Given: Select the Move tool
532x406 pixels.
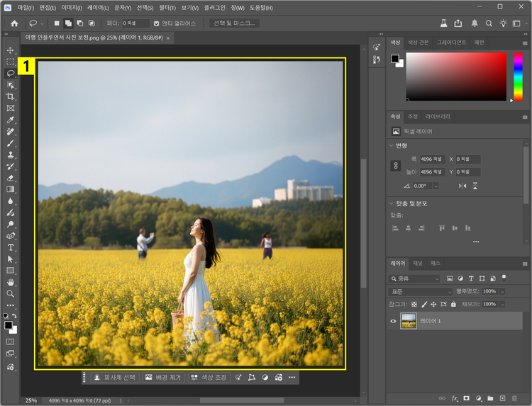Looking at the screenshot, I should pyautogui.click(x=11, y=50).
